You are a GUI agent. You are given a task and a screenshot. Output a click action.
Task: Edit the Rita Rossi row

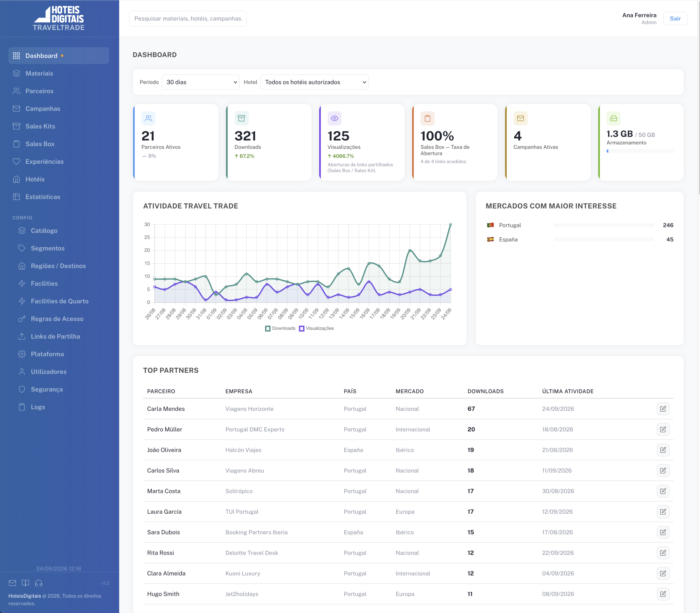pyautogui.click(x=663, y=553)
